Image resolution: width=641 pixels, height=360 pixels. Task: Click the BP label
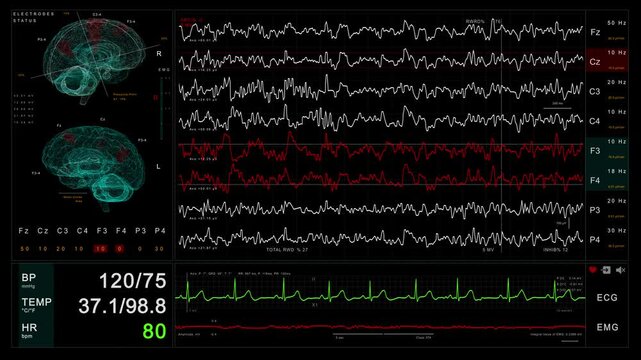coord(29,277)
